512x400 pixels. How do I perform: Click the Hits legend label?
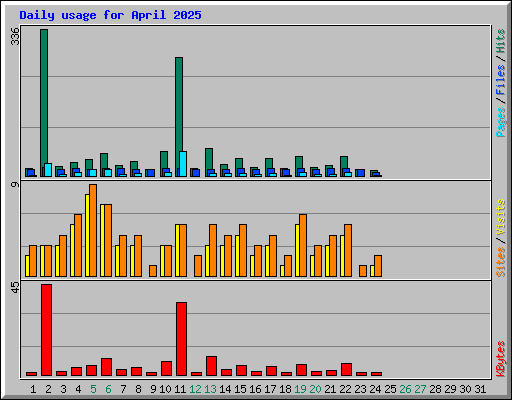[x=500, y=41]
